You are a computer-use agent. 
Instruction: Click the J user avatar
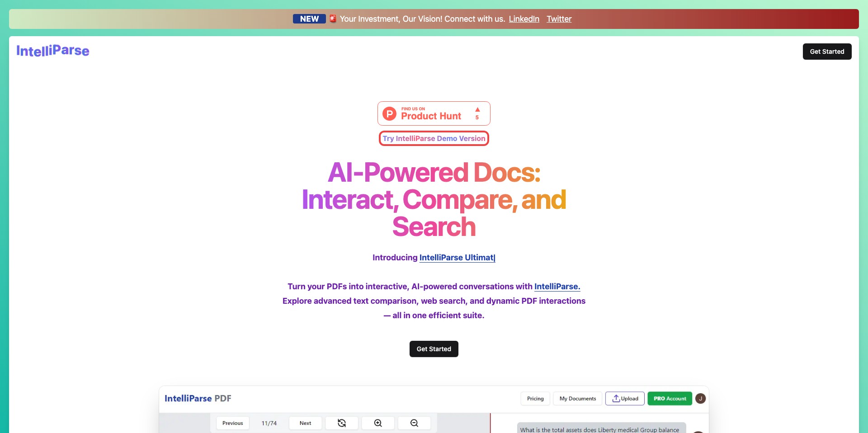click(701, 399)
